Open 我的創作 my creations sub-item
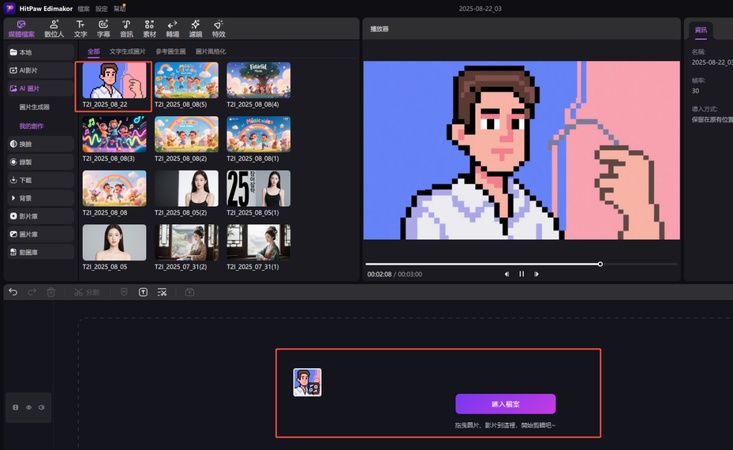The height and width of the screenshot is (450, 733). pos(31,126)
